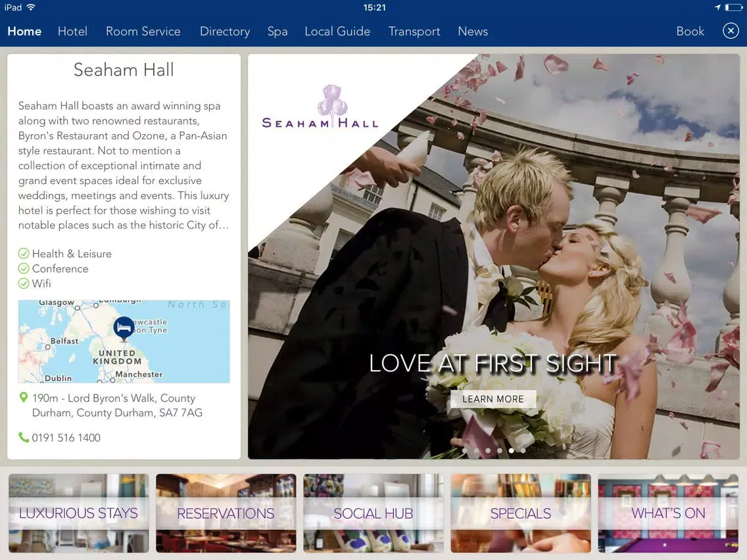
Task: Go to the Directory tab
Action: click(225, 32)
